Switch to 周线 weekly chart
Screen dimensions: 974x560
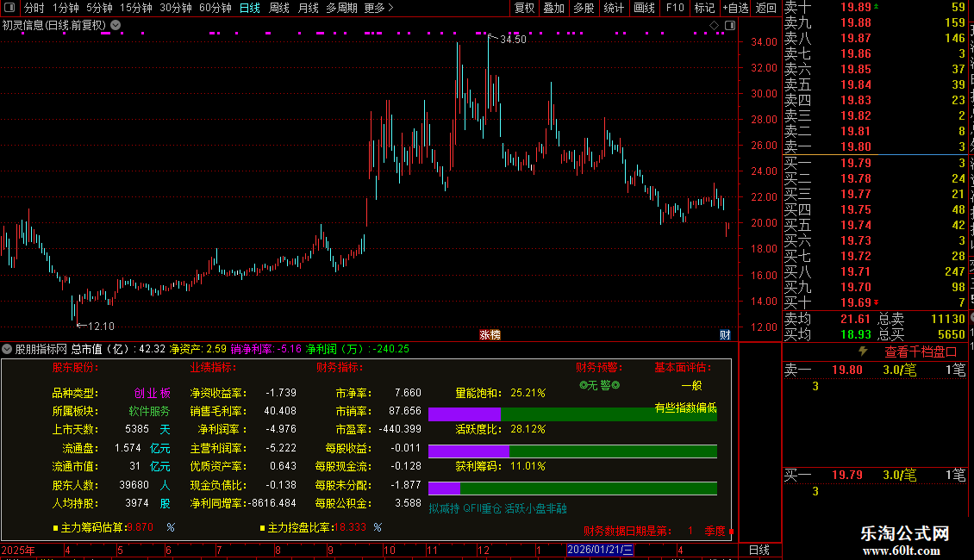pos(279,8)
